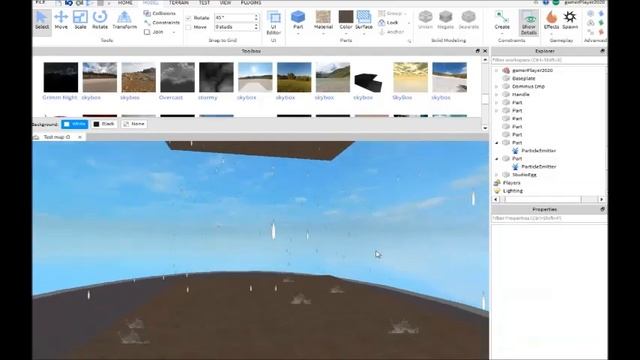640x360 pixels.
Task: Switch to the PLUGINS ribbon tab
Action: point(251,2)
